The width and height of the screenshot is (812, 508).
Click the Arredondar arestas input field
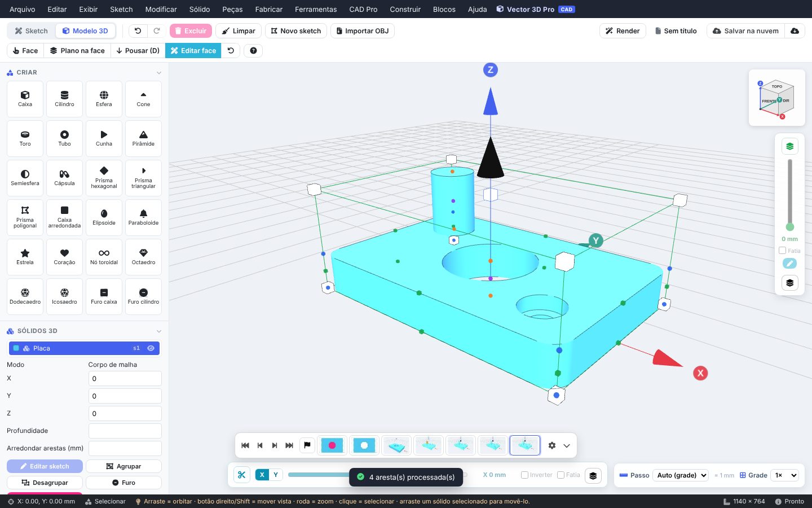(125, 448)
